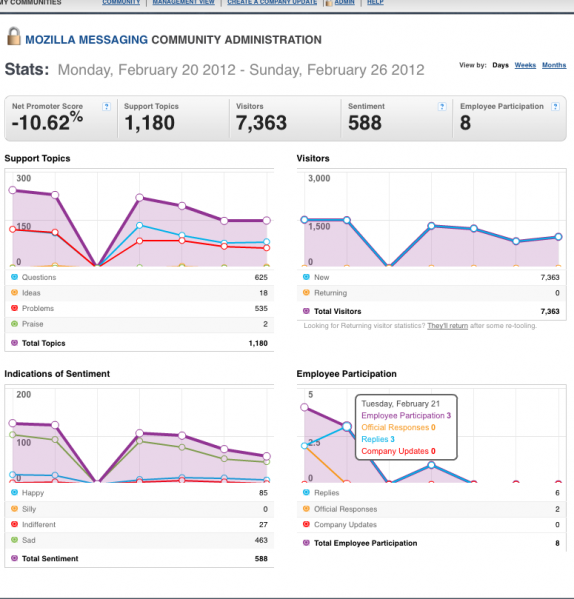The image size is (574, 599).
Task: Switch the stats view to Weeks
Action: 525,65
